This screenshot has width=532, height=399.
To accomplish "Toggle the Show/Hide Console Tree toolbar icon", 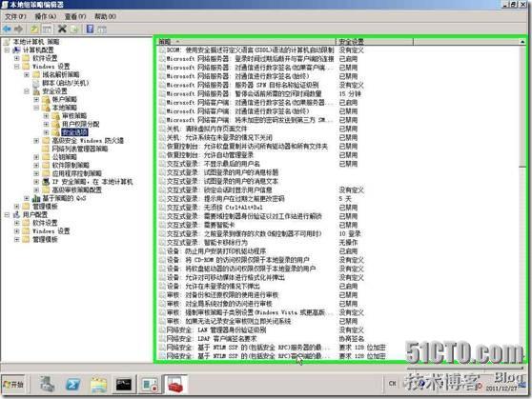I will [x=47, y=30].
